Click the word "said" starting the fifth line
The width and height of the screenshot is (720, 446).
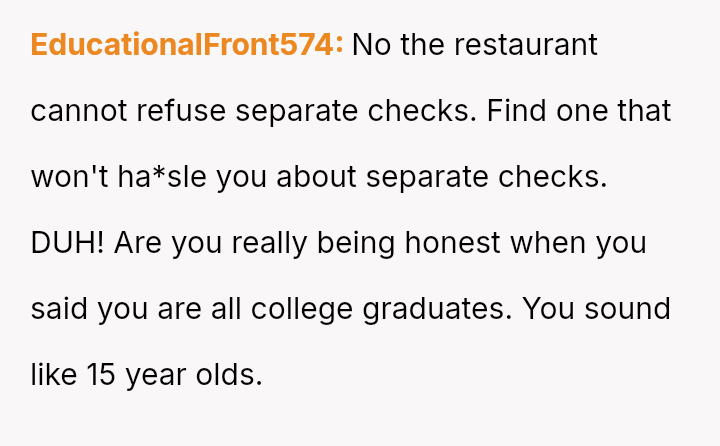(54, 309)
